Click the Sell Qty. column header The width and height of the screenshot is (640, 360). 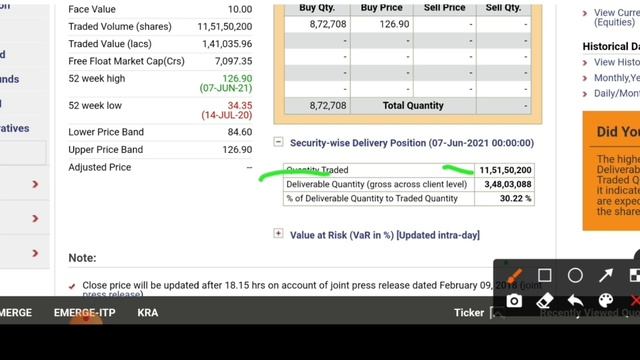[x=503, y=8]
